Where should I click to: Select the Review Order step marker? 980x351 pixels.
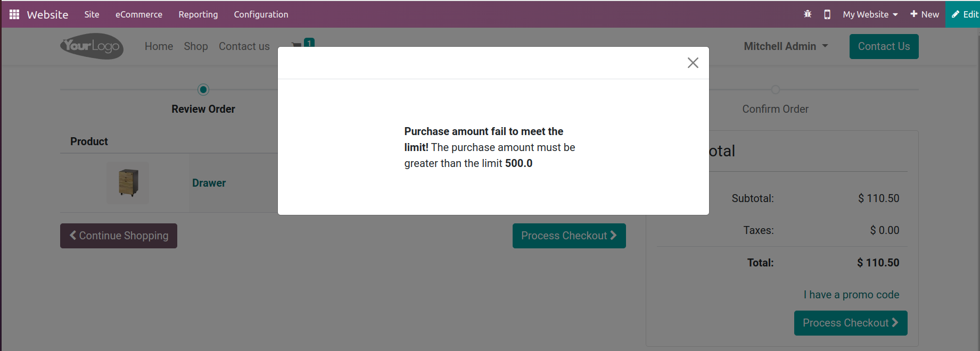(x=203, y=90)
